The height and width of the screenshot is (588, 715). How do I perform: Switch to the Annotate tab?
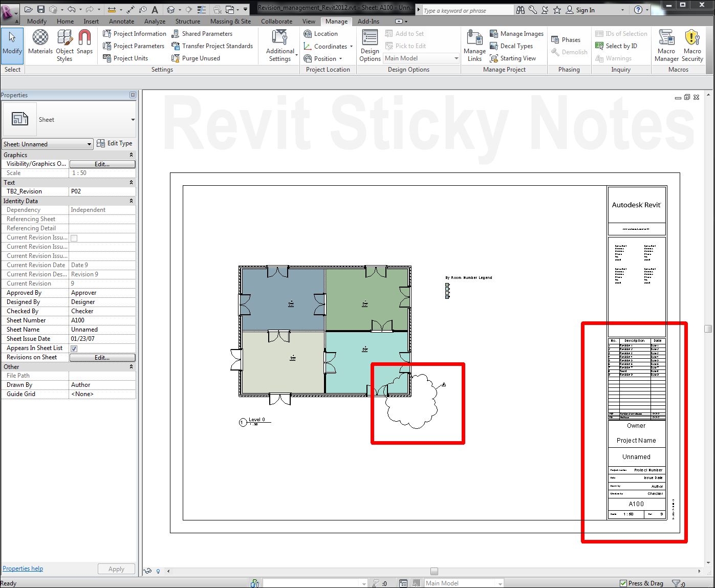click(121, 21)
